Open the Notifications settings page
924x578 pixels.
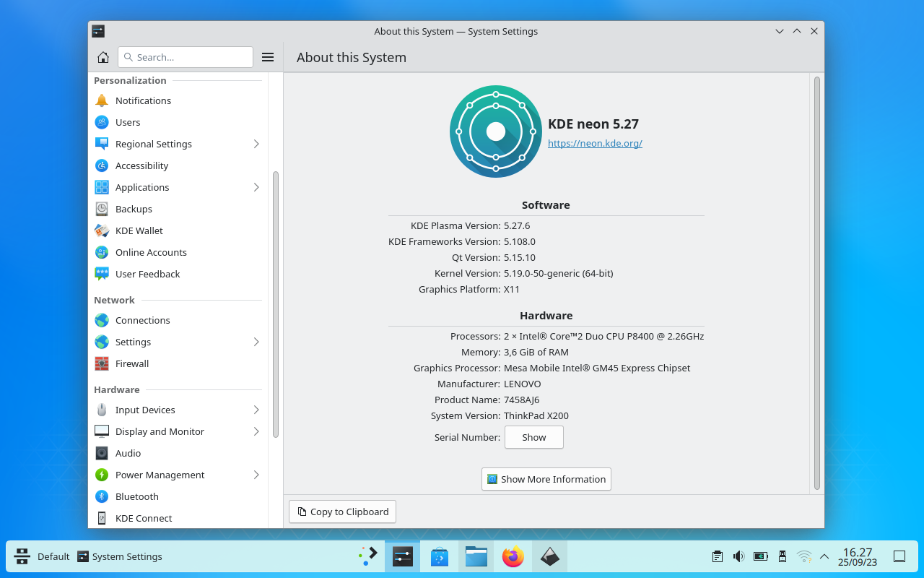pyautogui.click(x=143, y=100)
